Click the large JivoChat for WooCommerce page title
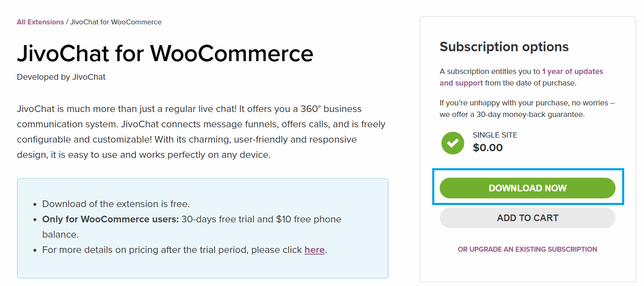The height and width of the screenshot is (286, 644). click(x=165, y=53)
